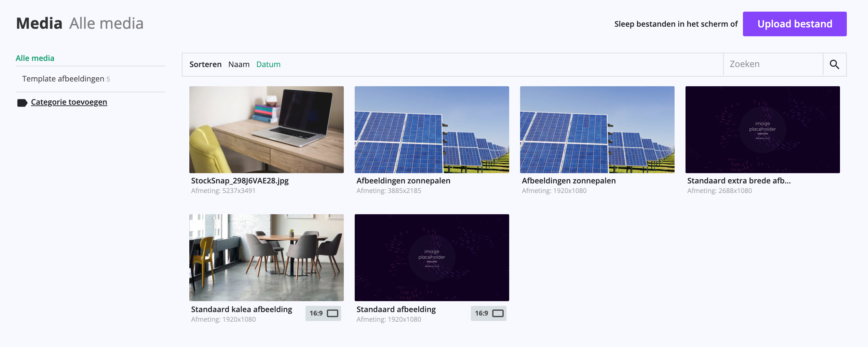Click the Standaard extra brede afb... title
868x347 pixels.
tap(739, 181)
